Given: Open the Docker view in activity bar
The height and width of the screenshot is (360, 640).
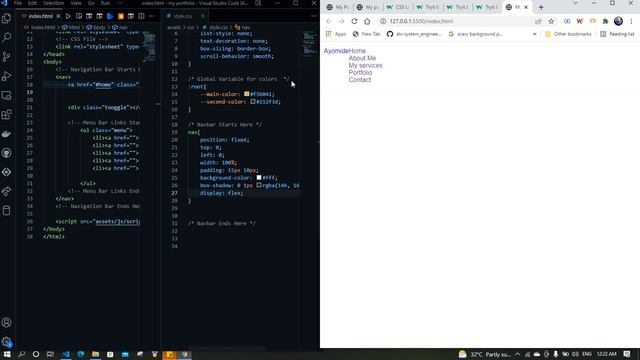Looking at the screenshot, I should coord(7,133).
